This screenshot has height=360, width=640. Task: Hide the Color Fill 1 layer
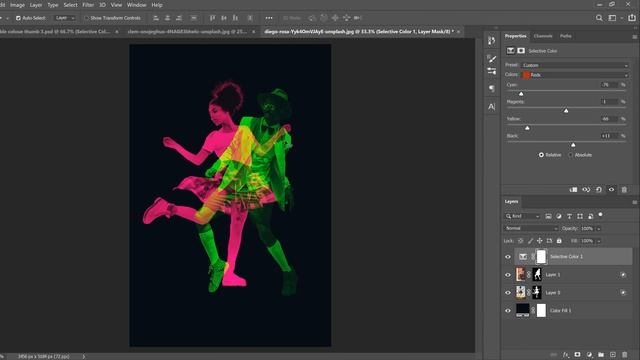pyautogui.click(x=508, y=311)
